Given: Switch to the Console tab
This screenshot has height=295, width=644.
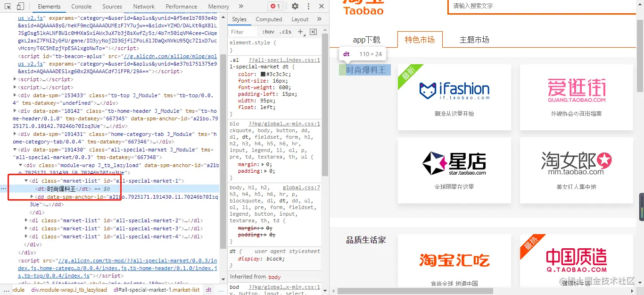Looking at the screenshot, I should pyautogui.click(x=82, y=7).
